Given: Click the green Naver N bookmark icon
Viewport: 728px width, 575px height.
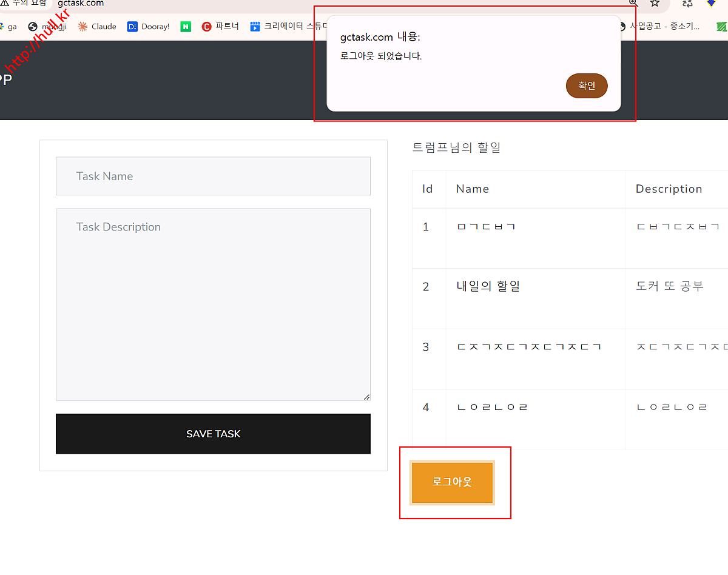Looking at the screenshot, I should click(x=186, y=27).
